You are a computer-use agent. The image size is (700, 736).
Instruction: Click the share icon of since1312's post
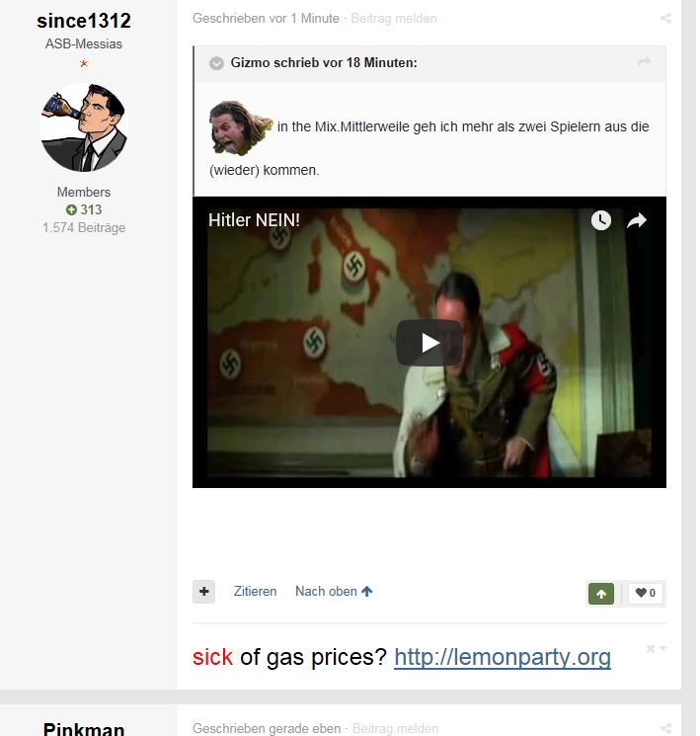tap(665, 19)
